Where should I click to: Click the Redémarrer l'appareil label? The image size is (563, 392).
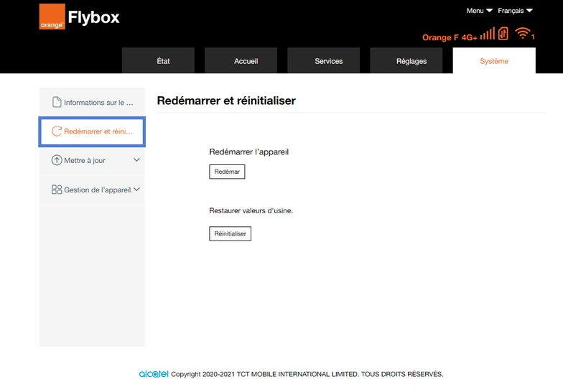point(248,152)
